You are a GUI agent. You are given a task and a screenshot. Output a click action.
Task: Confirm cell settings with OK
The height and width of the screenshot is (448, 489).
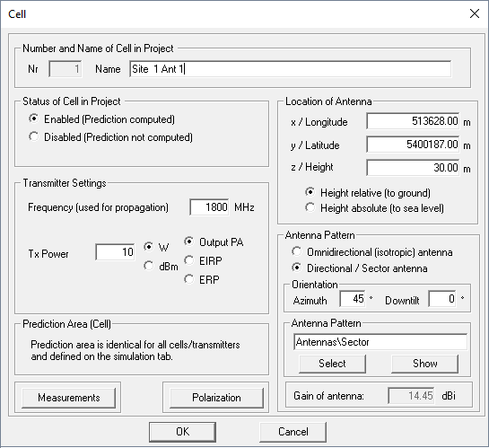(x=182, y=432)
